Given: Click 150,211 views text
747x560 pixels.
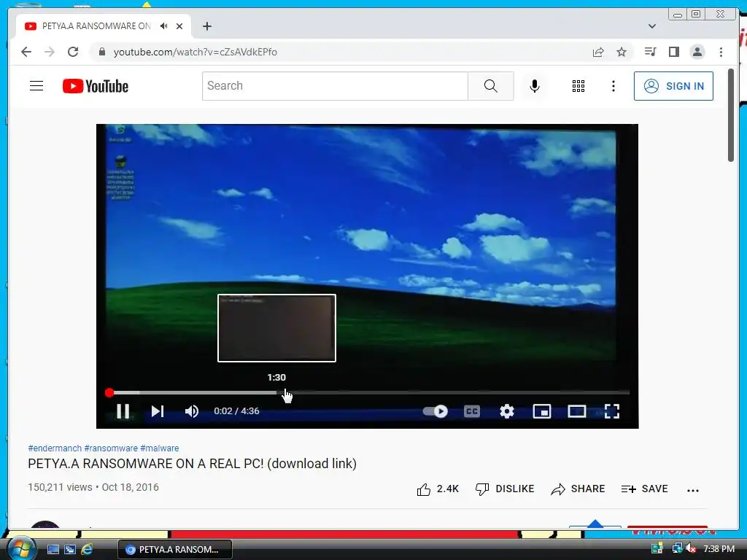Looking at the screenshot, I should [x=60, y=487].
